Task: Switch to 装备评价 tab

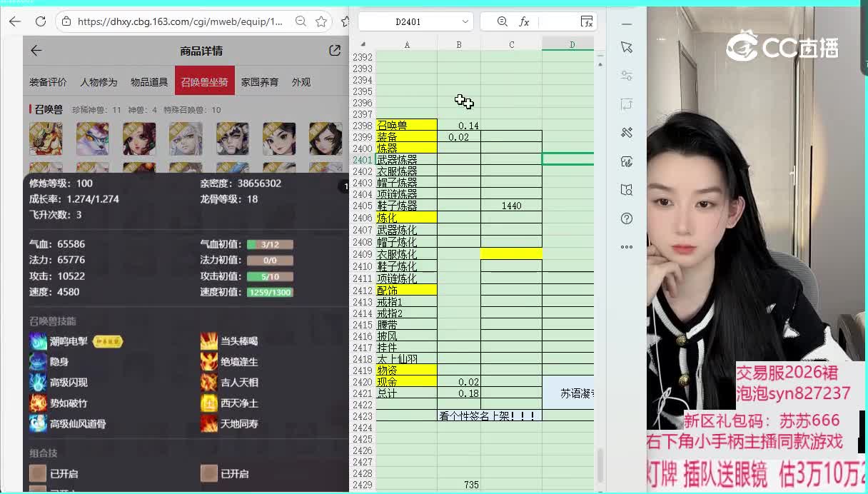Action: coord(48,82)
